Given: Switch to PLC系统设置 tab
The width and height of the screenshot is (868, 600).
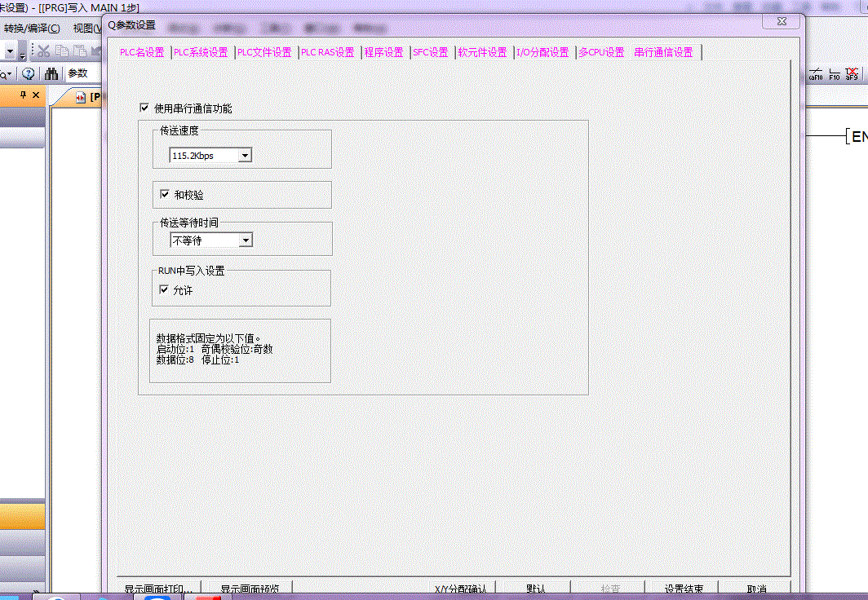Looking at the screenshot, I should click(201, 52).
